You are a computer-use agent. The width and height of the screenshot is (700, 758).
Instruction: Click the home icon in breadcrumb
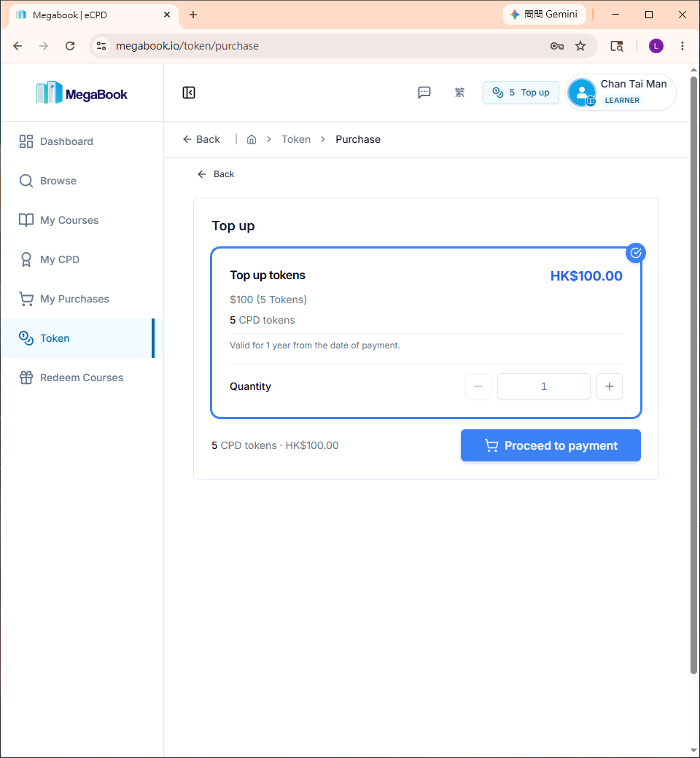pyautogui.click(x=252, y=139)
